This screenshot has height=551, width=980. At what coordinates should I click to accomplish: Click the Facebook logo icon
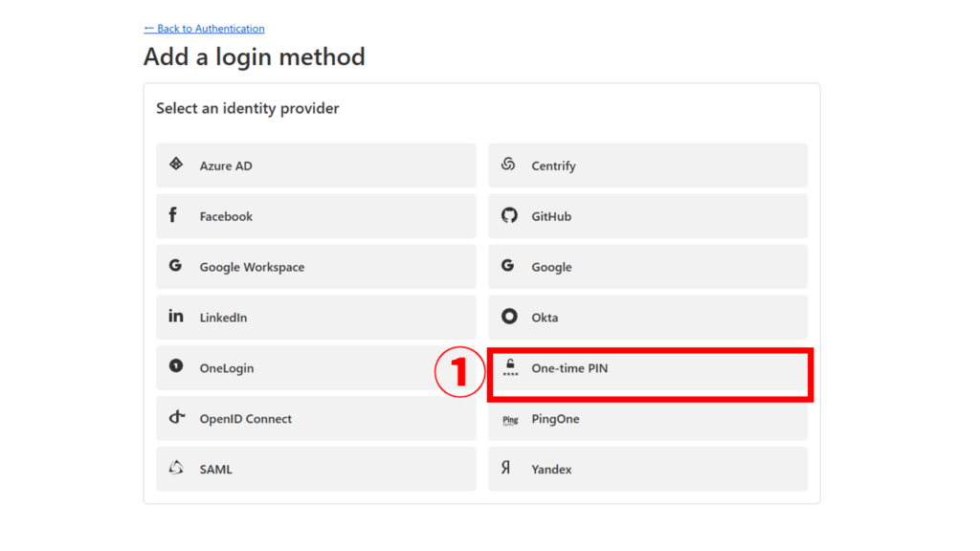[173, 215]
